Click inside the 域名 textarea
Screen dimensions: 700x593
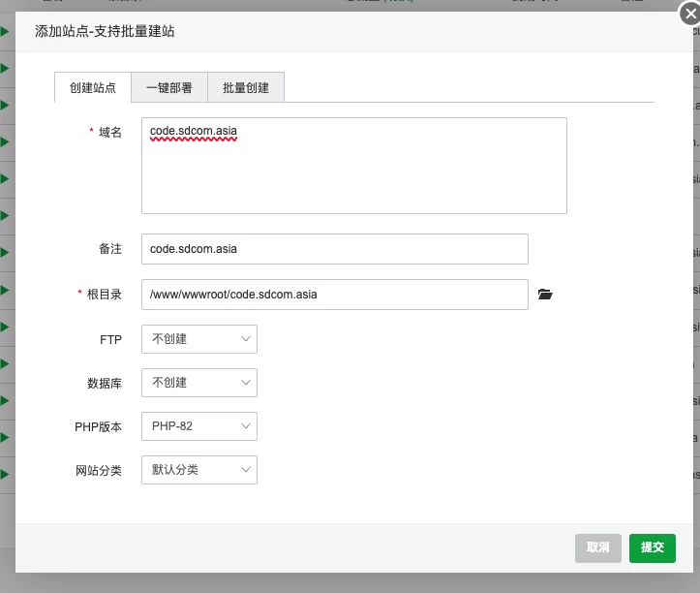coord(354,166)
